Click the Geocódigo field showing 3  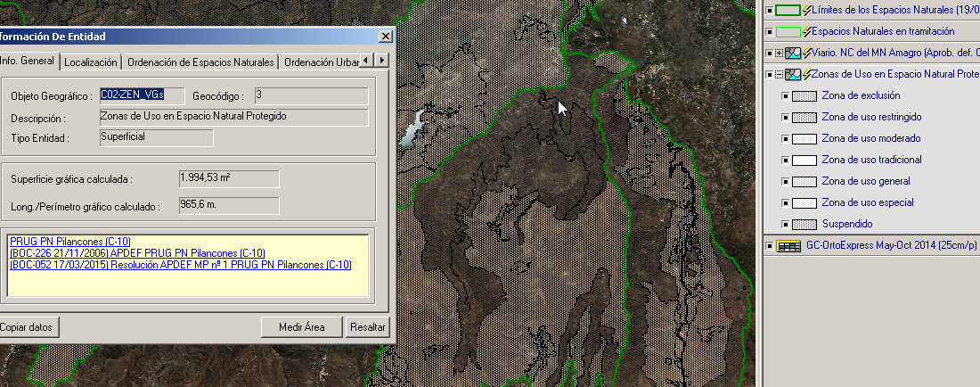311,95
